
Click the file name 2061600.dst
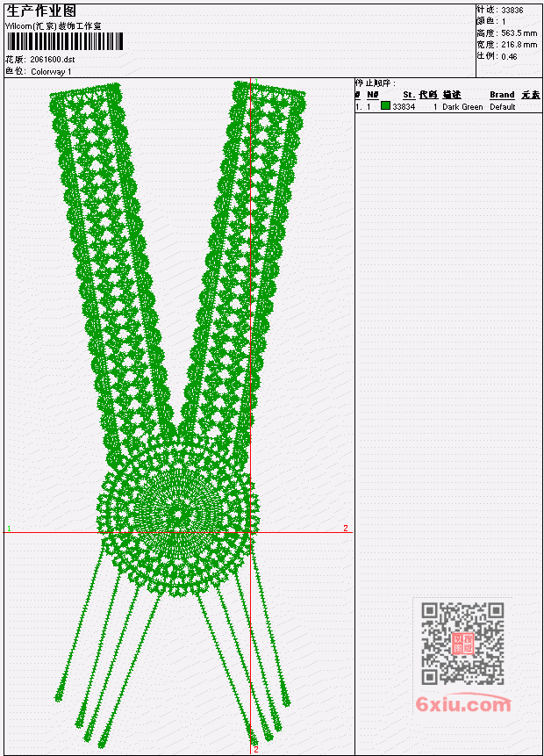point(53,60)
